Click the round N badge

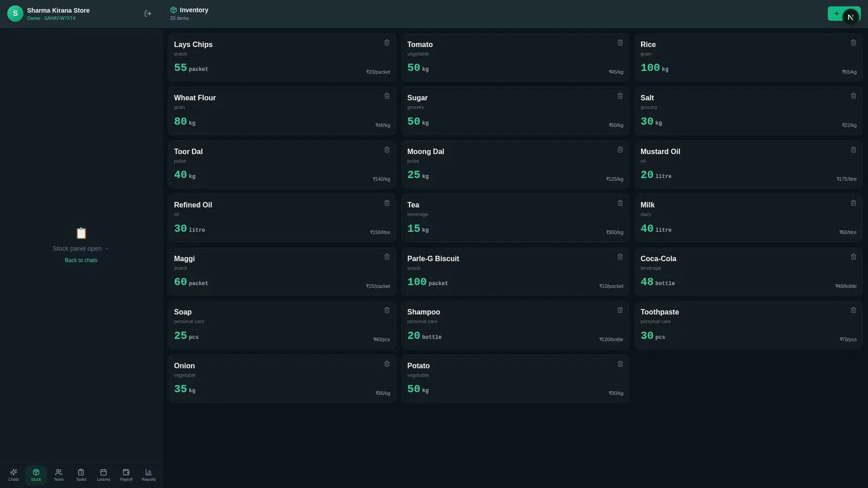pos(850,17)
